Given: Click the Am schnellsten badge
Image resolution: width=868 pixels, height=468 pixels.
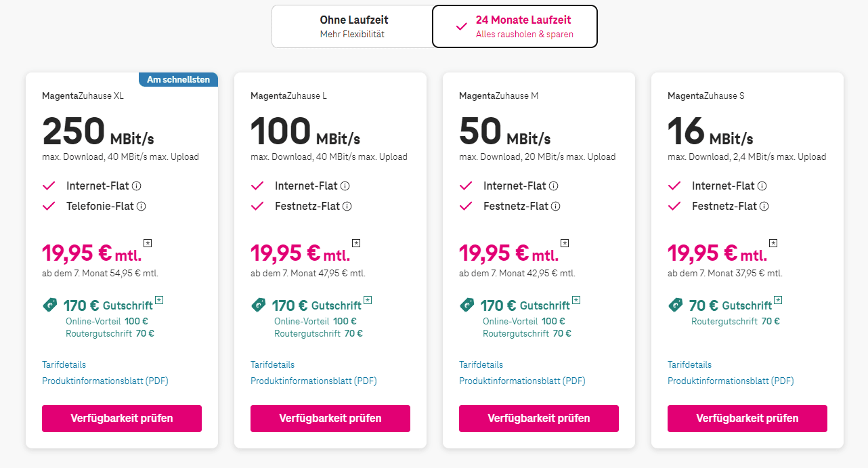Looking at the screenshot, I should [x=179, y=79].
